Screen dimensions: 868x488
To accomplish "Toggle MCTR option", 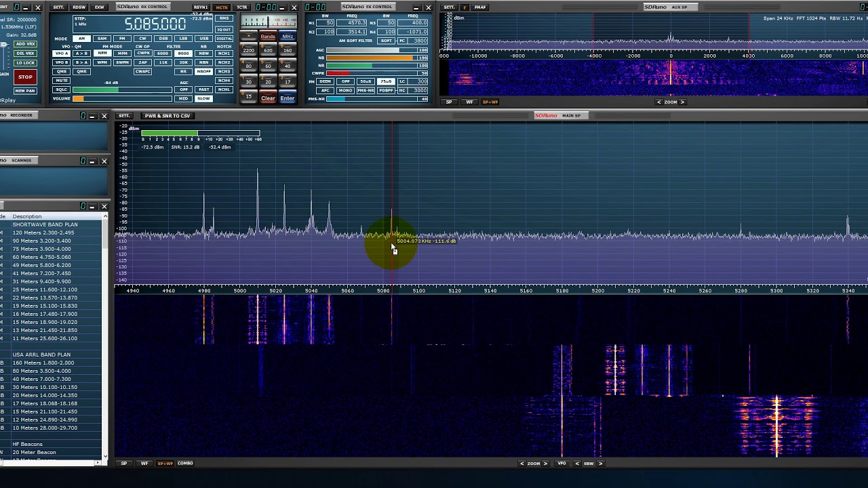I will (x=222, y=7).
